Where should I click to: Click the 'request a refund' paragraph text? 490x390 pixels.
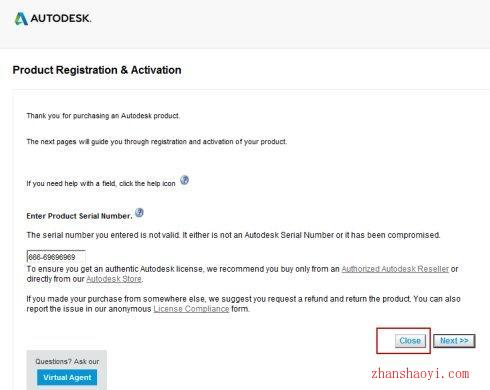tap(243, 304)
